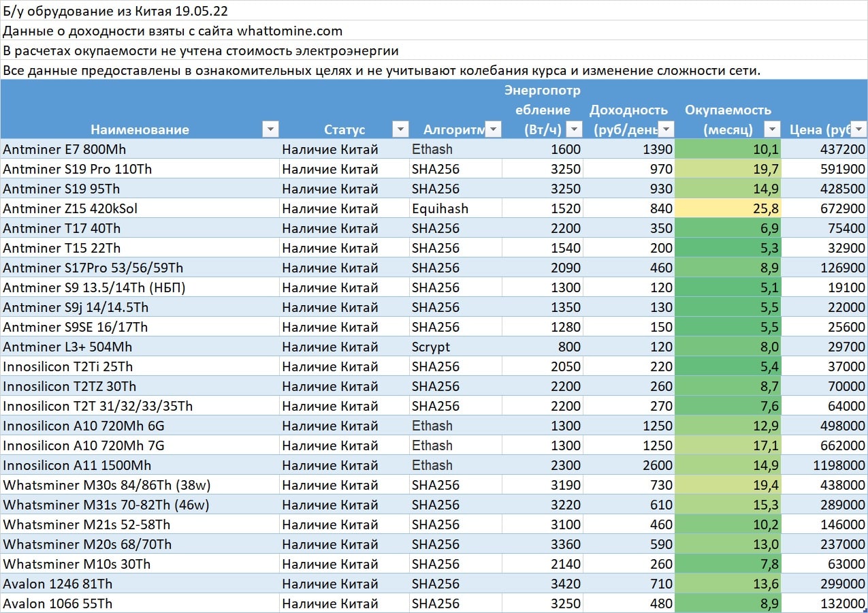Select cell 'Whatsminer M30s 84/86Th (38w)'
This screenshot has height=613, width=868.
(140, 485)
